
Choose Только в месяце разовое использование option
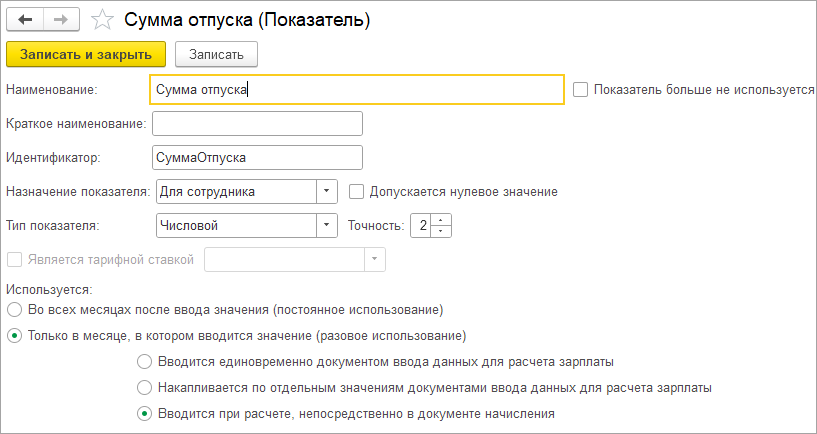point(15,336)
